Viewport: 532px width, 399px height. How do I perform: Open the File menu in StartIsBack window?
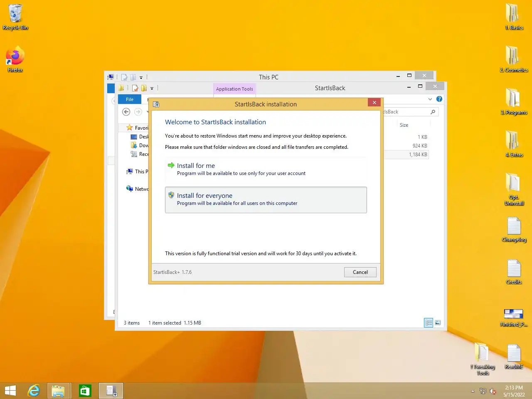pyautogui.click(x=130, y=99)
